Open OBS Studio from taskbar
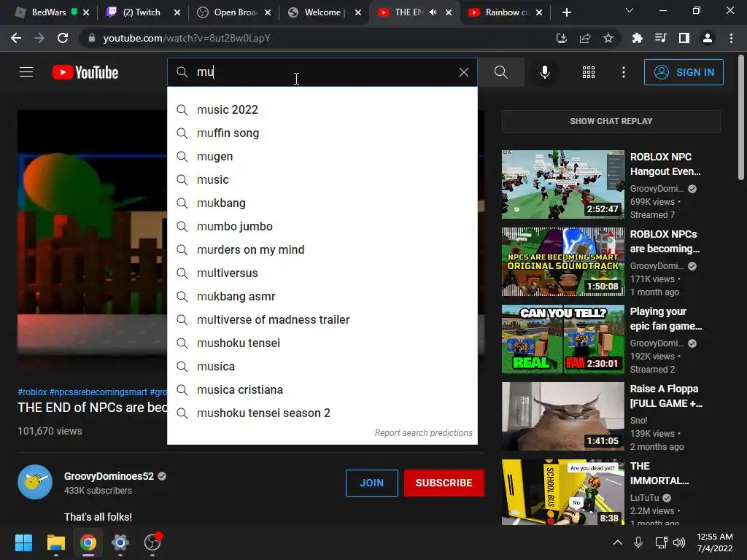The height and width of the screenshot is (560, 747). (x=152, y=542)
